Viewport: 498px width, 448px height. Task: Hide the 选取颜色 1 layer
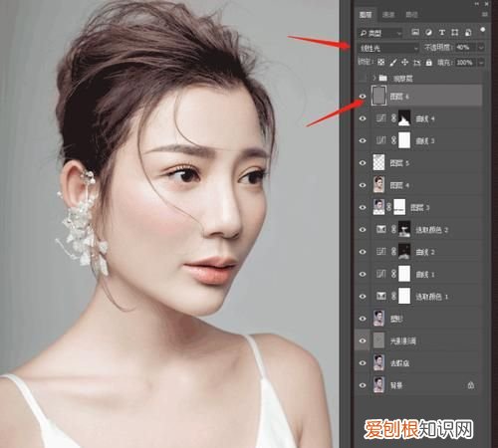[363, 296]
